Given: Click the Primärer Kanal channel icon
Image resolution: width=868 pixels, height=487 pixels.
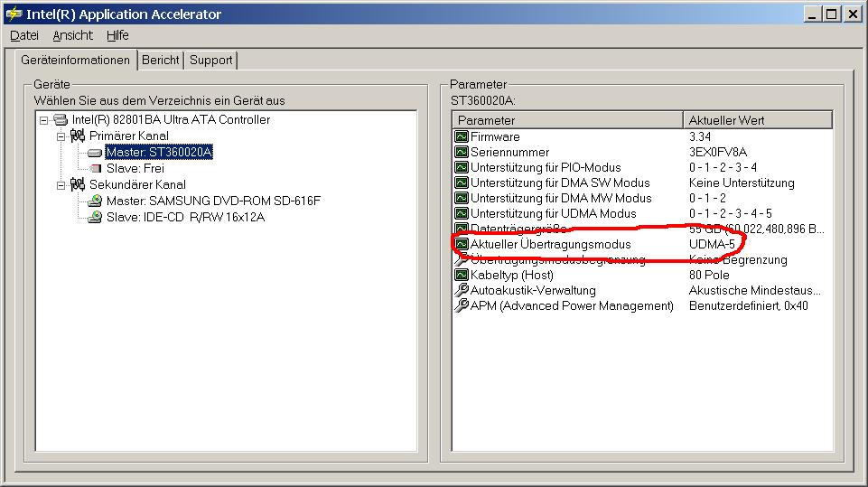Looking at the screenshot, I should point(78,136).
